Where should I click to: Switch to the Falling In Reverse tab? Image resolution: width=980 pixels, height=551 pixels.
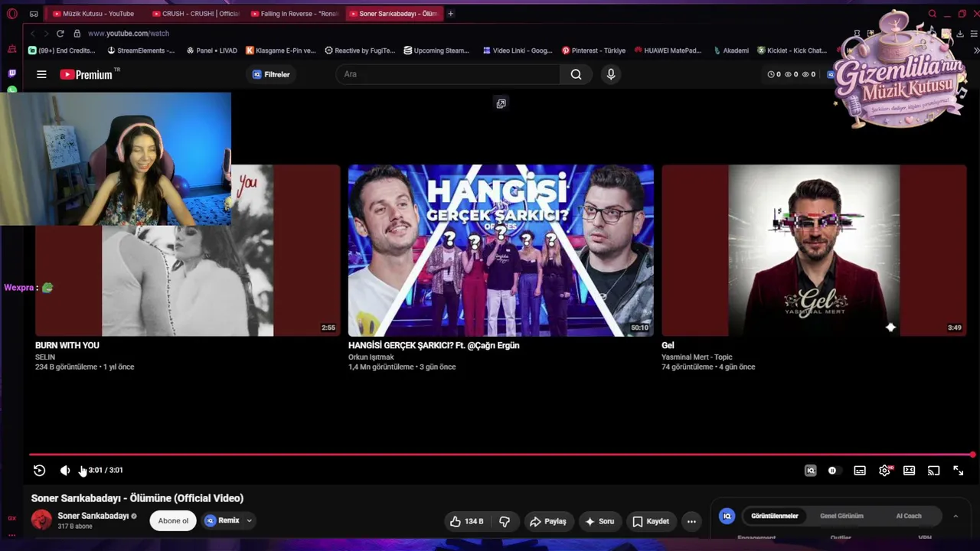[x=293, y=14]
